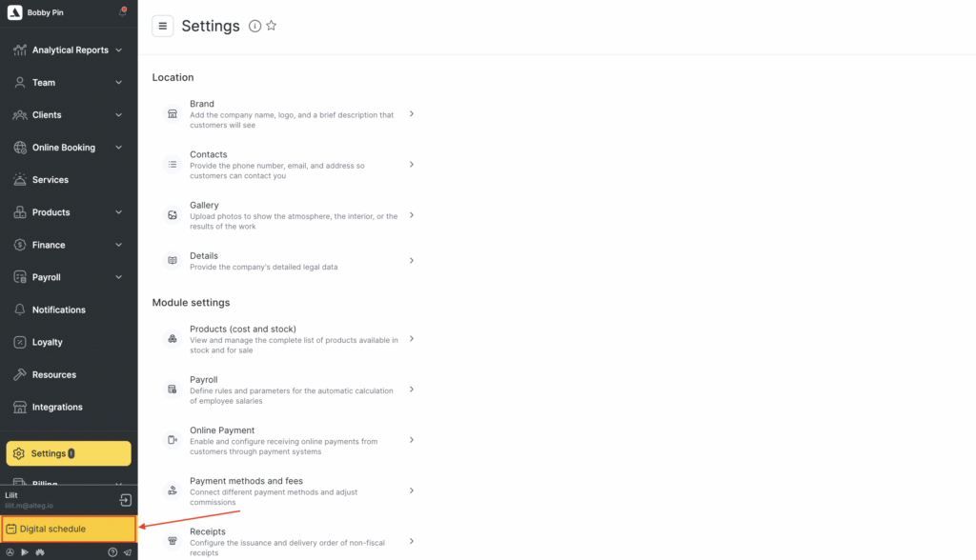Open the Digital schedule button
Viewport: 976px width, 560px height.
[x=69, y=529]
